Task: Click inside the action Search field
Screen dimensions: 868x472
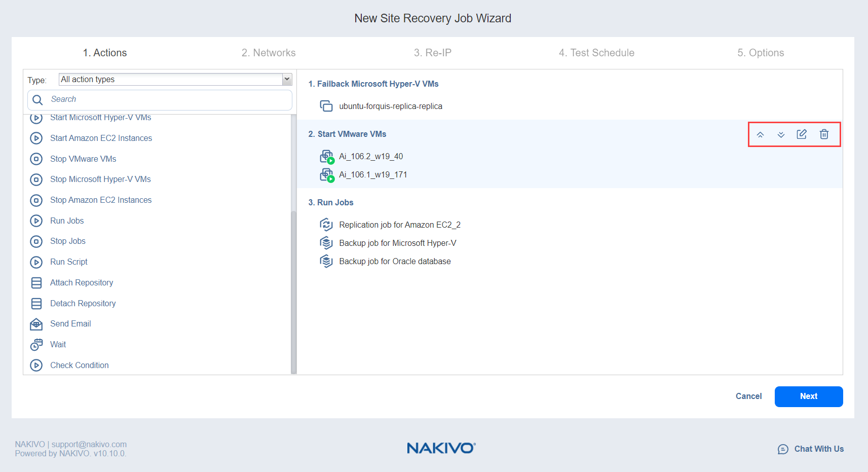Action: [x=167, y=100]
